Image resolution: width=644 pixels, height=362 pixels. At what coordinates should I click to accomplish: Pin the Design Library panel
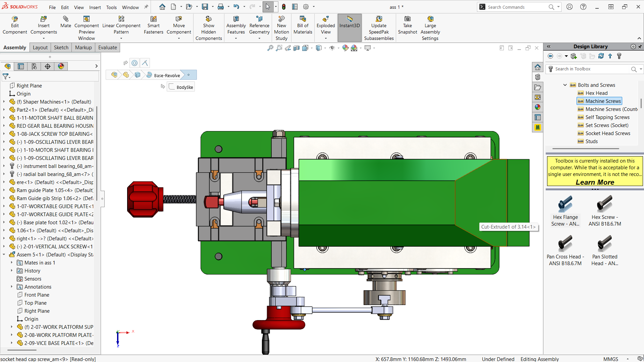[640, 47]
